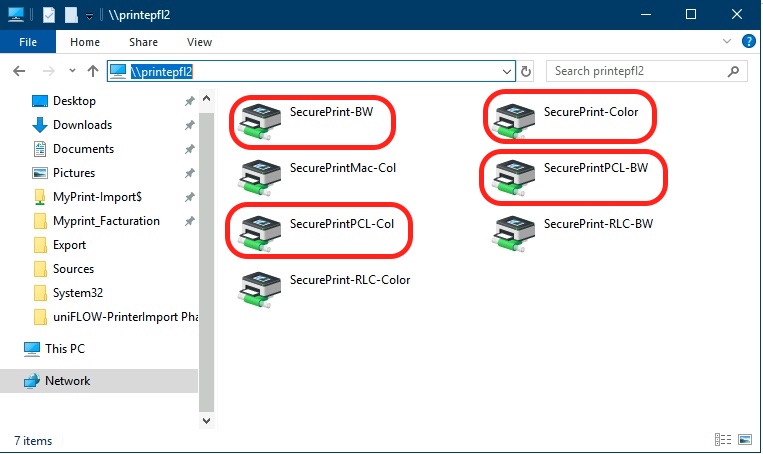The image size is (763, 454).
Task: Switch to Large icons view layout icon
Action: (745, 439)
